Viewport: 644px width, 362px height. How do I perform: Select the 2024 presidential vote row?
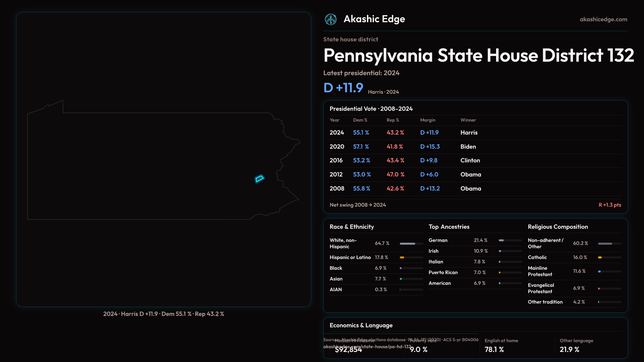coord(475,133)
